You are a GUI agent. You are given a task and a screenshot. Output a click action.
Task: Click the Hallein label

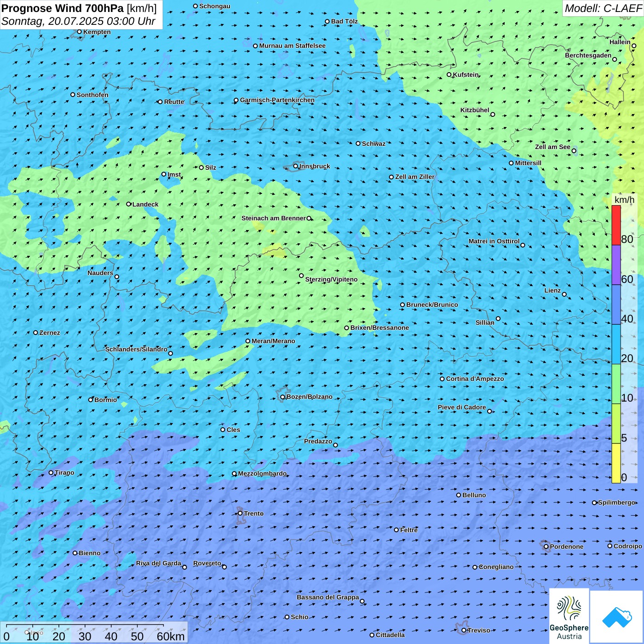(x=620, y=42)
